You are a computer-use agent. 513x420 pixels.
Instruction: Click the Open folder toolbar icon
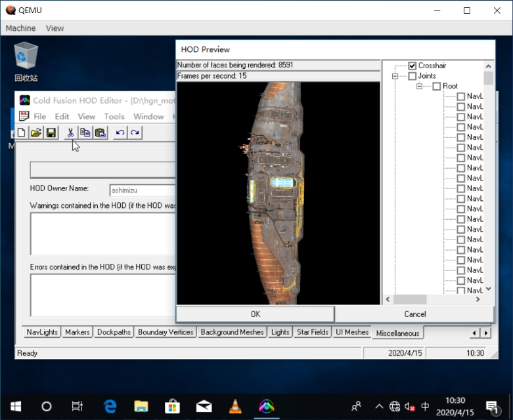(x=36, y=133)
